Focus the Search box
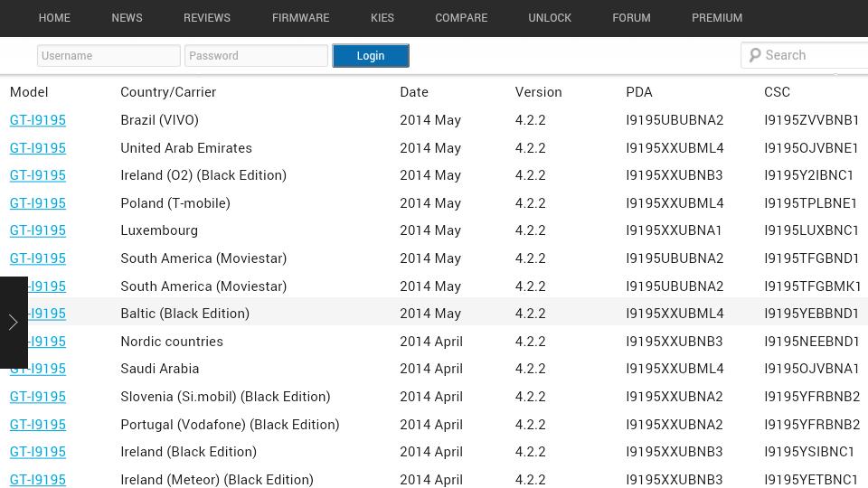Screen dimensions: 868x488 (x=806, y=55)
